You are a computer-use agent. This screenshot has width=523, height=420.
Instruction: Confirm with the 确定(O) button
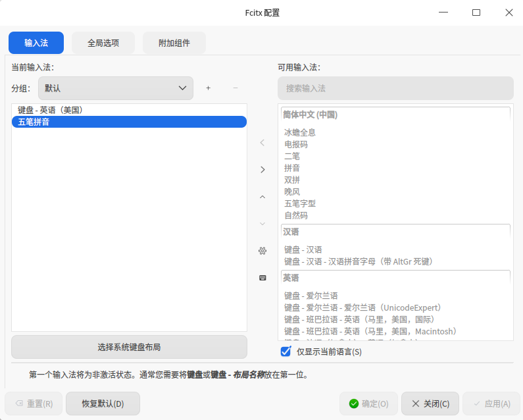[368, 404]
